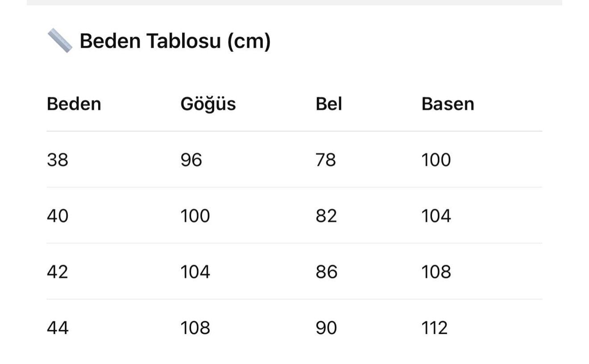
Task: Click the Bel column header
Action: click(329, 104)
